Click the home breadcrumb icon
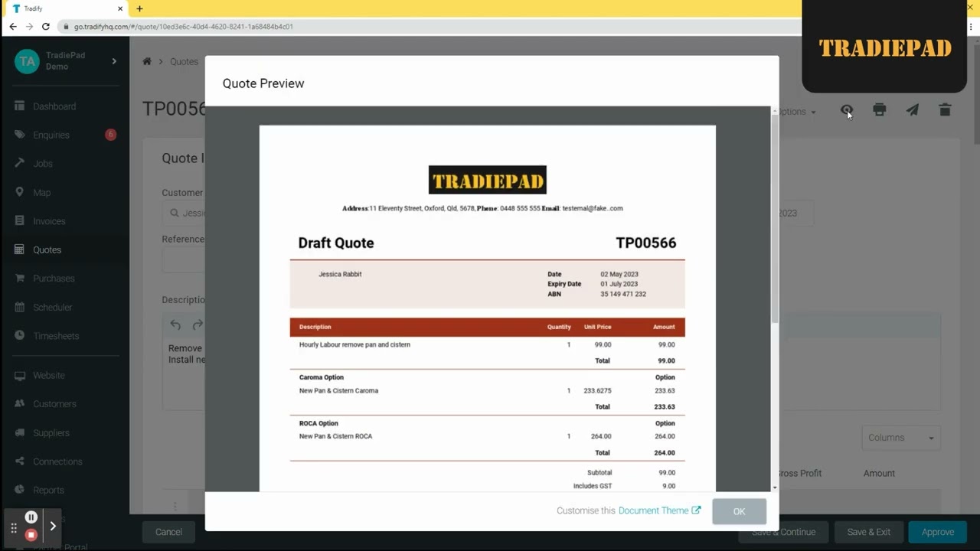This screenshot has width=980, height=551. pyautogui.click(x=147, y=61)
